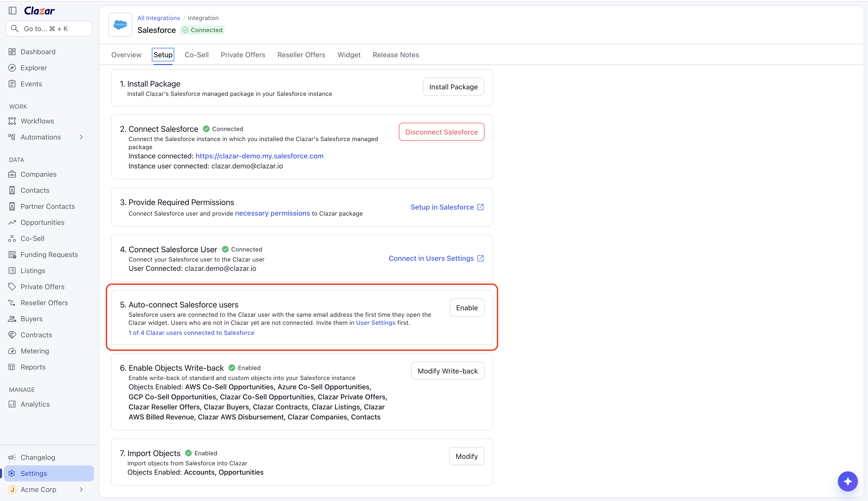The image size is (868, 501).
Task: Click the Salesforce cloud logo
Action: pos(120,25)
